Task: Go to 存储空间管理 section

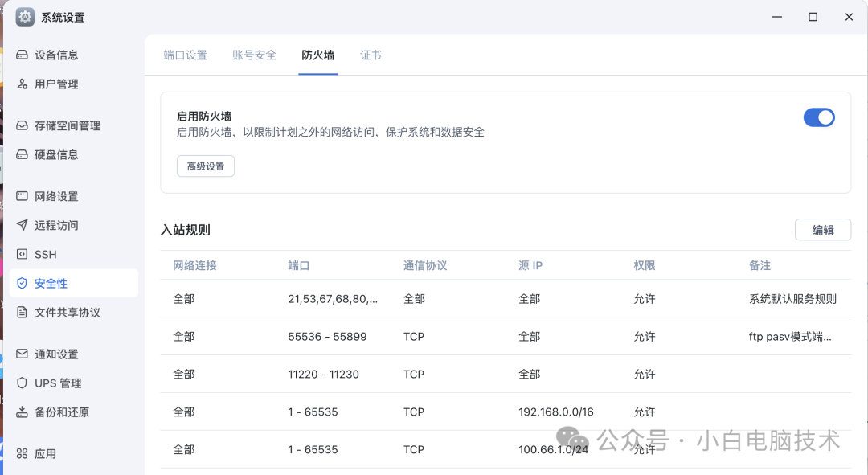Action: tap(74, 125)
